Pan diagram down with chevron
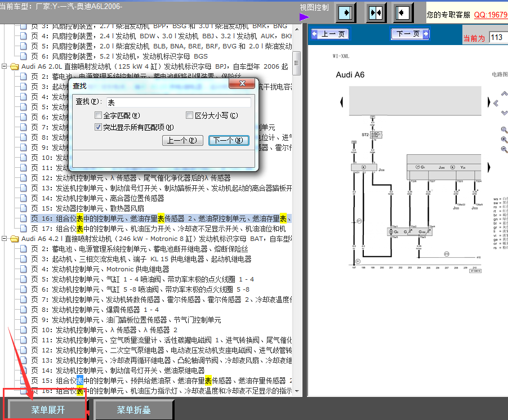508x420 pixels. pyautogui.click(x=504, y=113)
